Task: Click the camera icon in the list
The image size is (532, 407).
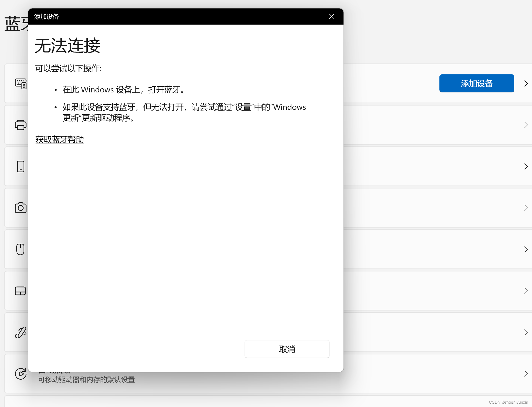Action: (20, 208)
